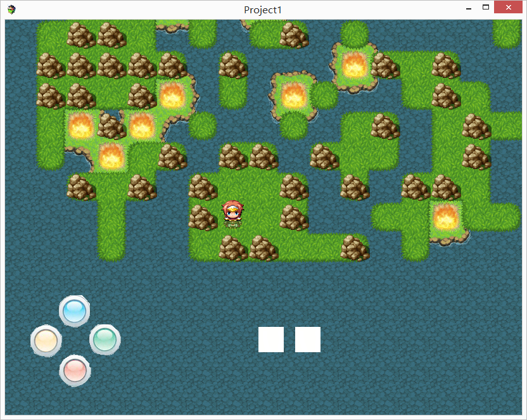Tap the blue up button on the d-pad
The width and height of the screenshot is (527, 420).
point(74,311)
